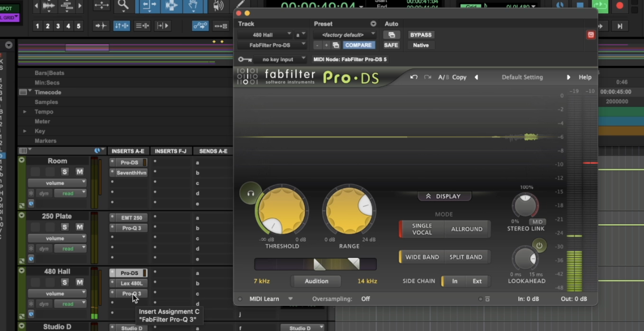The width and height of the screenshot is (644, 331).
Task: Open the Lex 480L insert plugin
Action: point(132,283)
